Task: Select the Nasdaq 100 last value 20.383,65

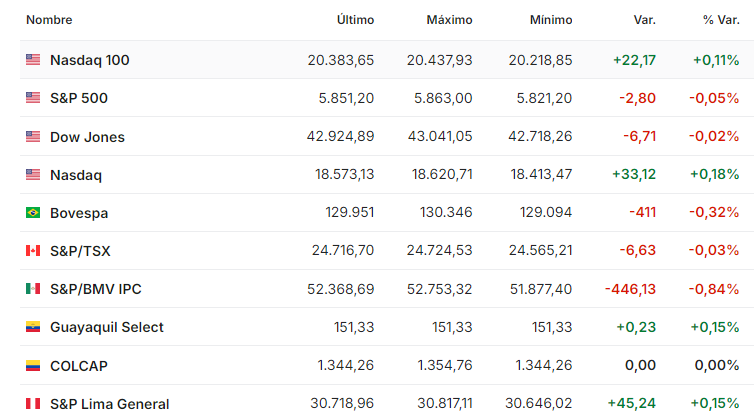Action: click(341, 60)
